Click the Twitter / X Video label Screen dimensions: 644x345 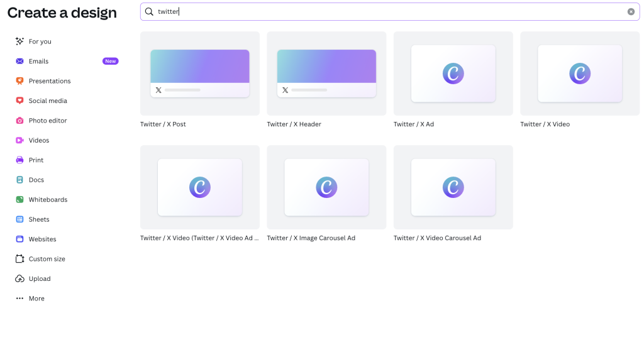[545, 124]
